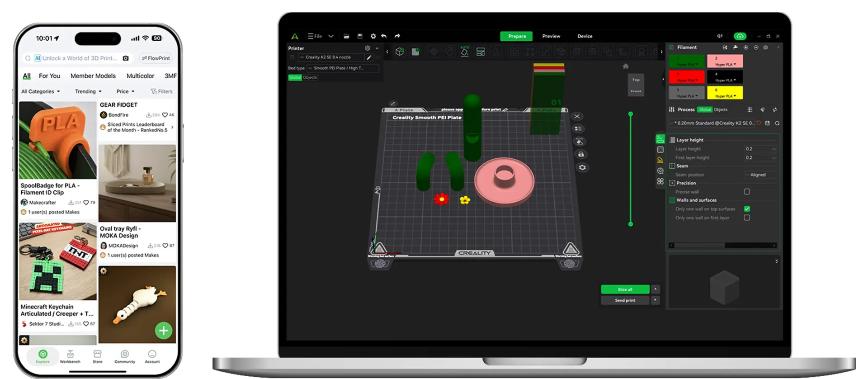The height and width of the screenshot is (379, 868).
Task: Open the Price dropdown on phone
Action: pos(125,91)
